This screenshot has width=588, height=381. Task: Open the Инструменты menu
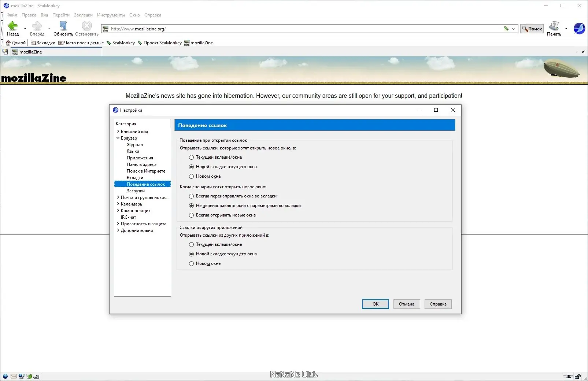click(x=111, y=15)
